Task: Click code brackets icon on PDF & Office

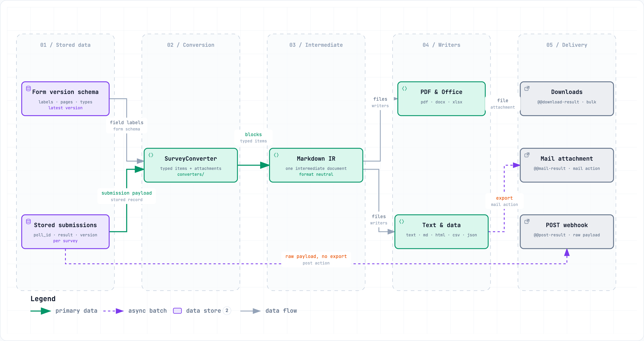Action: pos(405,89)
